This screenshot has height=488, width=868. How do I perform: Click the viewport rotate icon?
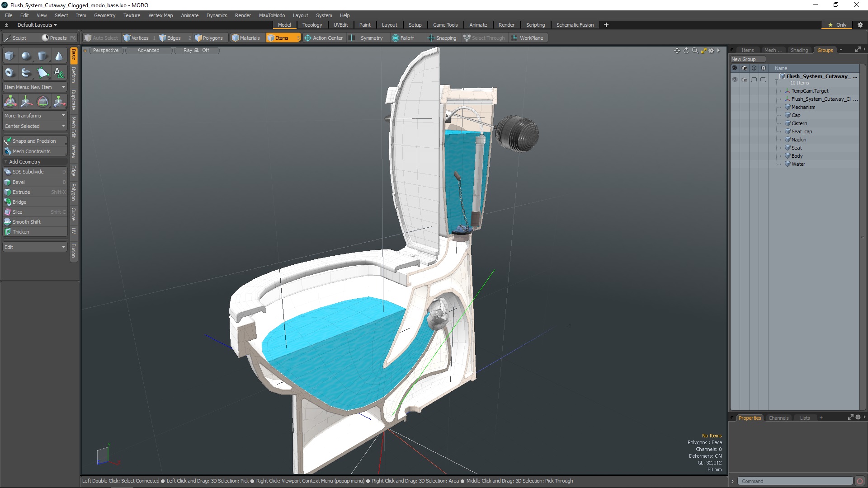click(x=686, y=51)
